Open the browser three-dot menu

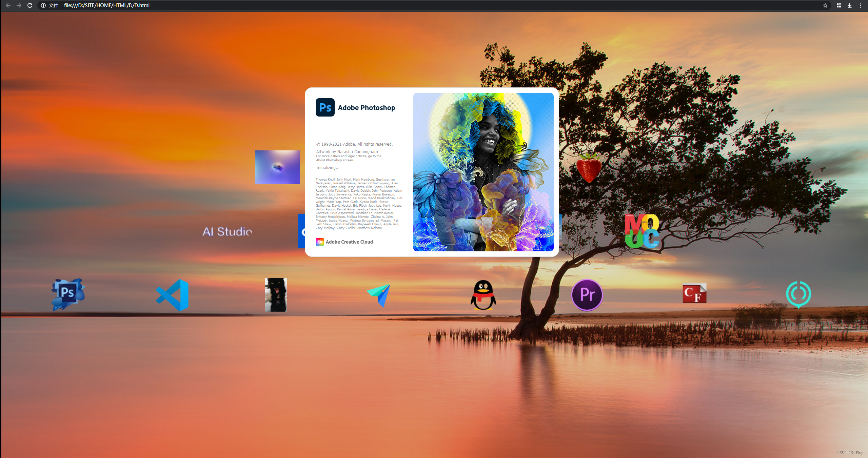click(x=861, y=5)
